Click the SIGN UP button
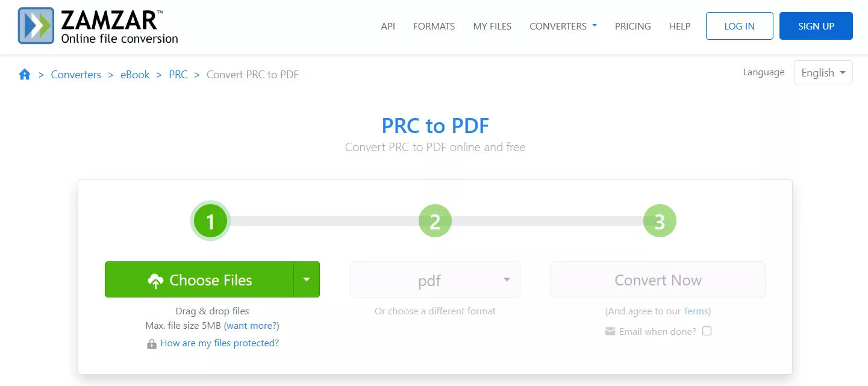This screenshot has height=386, width=868. [816, 26]
